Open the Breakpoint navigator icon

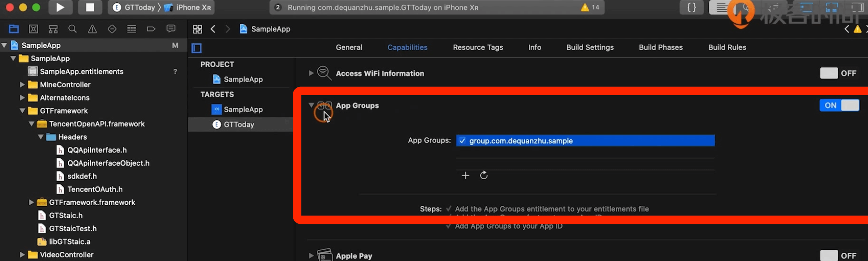[x=151, y=29]
